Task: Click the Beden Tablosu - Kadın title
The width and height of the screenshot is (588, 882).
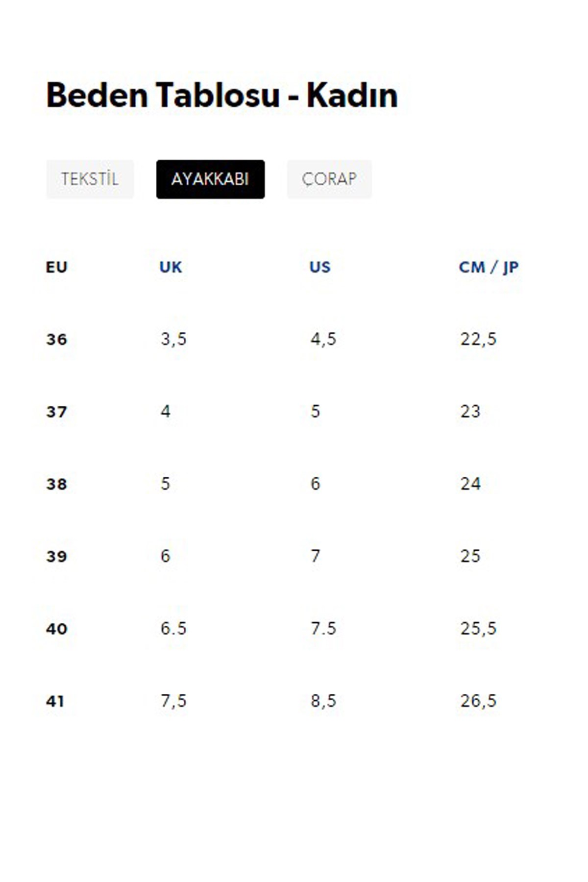Action: click(221, 95)
